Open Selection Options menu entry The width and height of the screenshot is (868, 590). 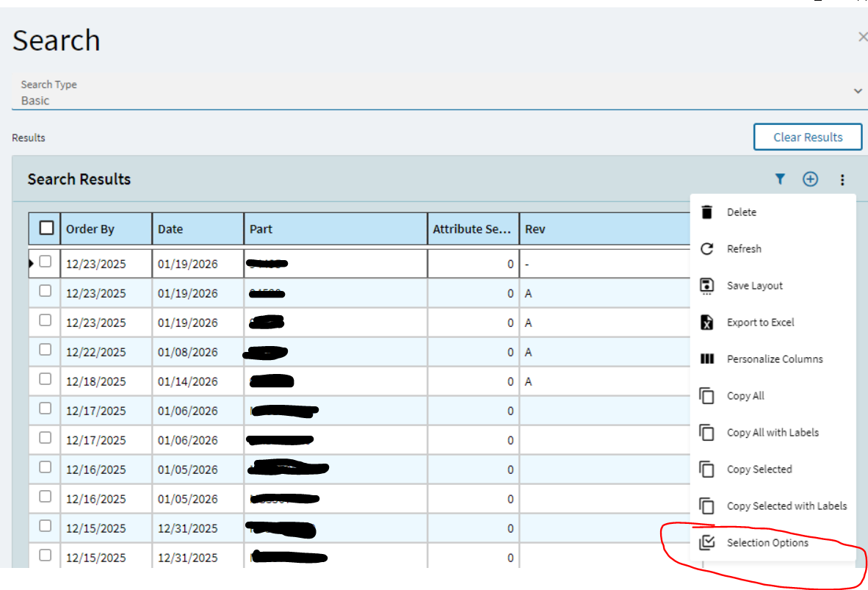773,542
